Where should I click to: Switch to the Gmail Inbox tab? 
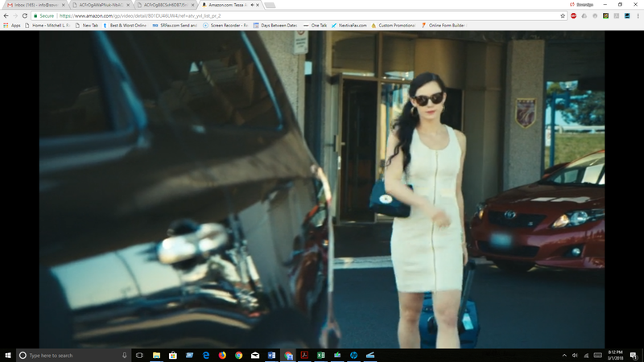click(x=34, y=5)
